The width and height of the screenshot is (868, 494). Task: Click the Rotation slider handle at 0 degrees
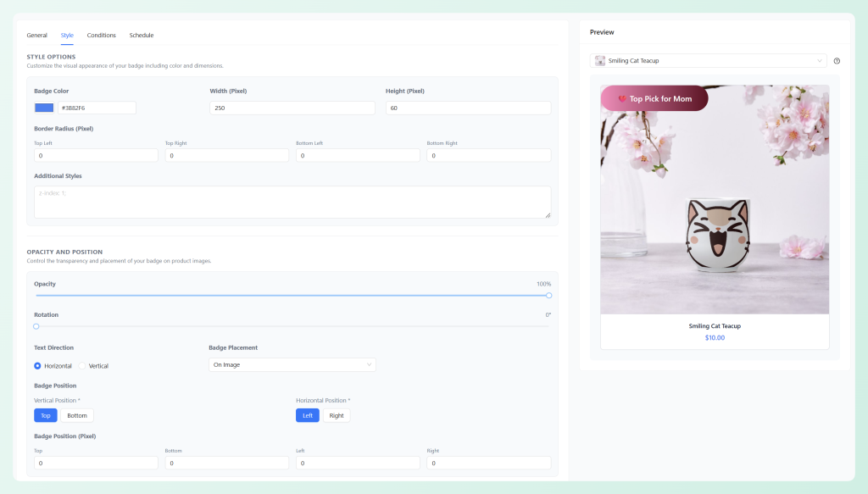pos(36,326)
